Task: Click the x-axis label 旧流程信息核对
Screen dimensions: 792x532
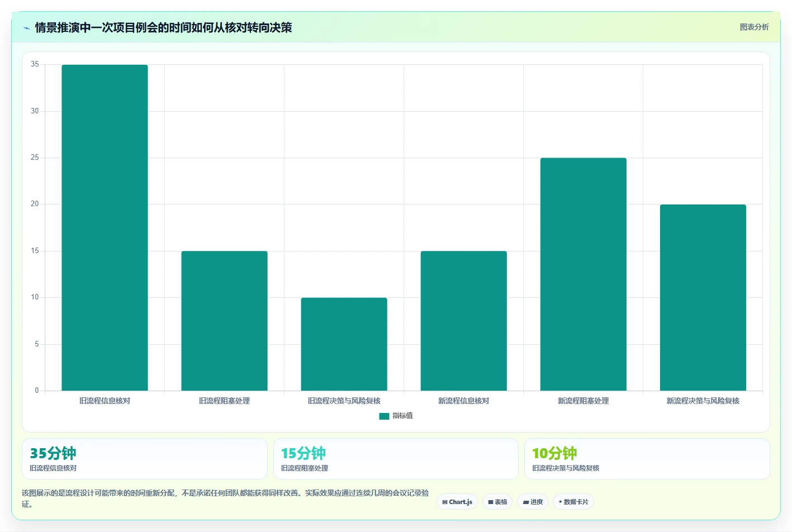Action: point(105,401)
